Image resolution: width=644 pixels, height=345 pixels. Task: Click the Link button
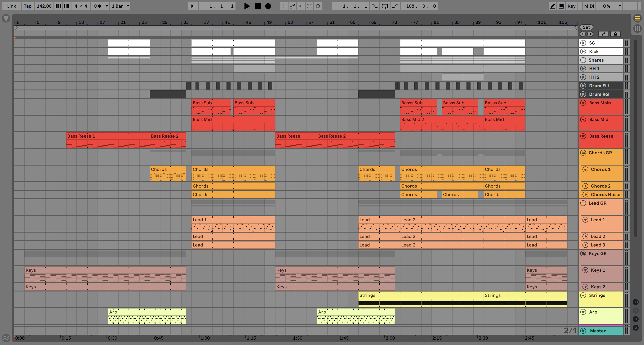click(11, 6)
